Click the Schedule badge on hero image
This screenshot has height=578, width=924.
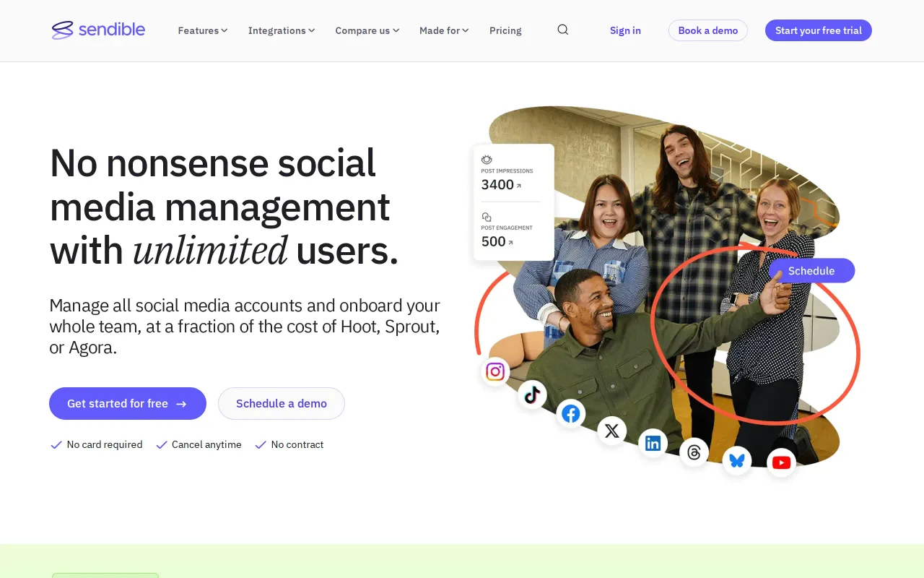tap(811, 270)
